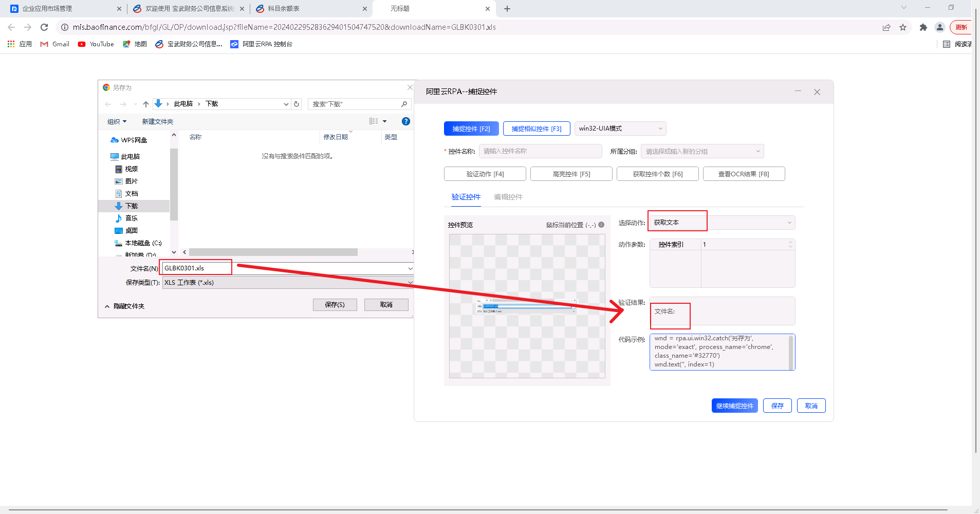Click 保存(S) in Save As dialog

[335, 305]
